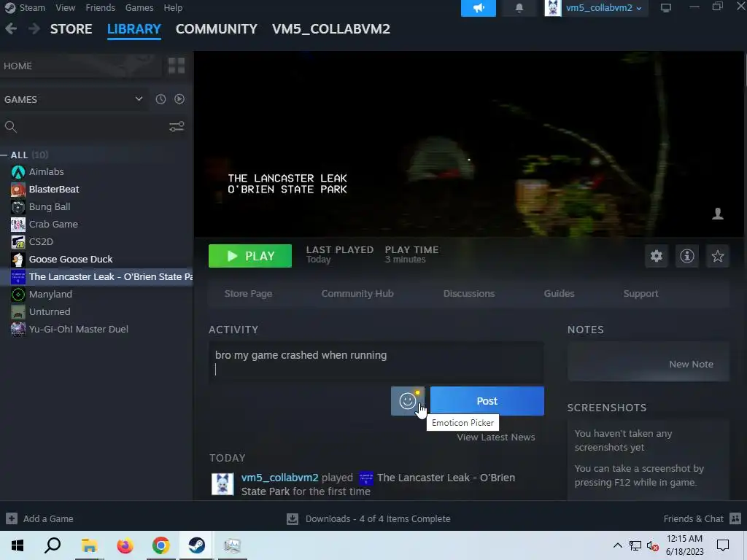Open the Store Page link
Screen dimensions: 747x560
click(248, 294)
